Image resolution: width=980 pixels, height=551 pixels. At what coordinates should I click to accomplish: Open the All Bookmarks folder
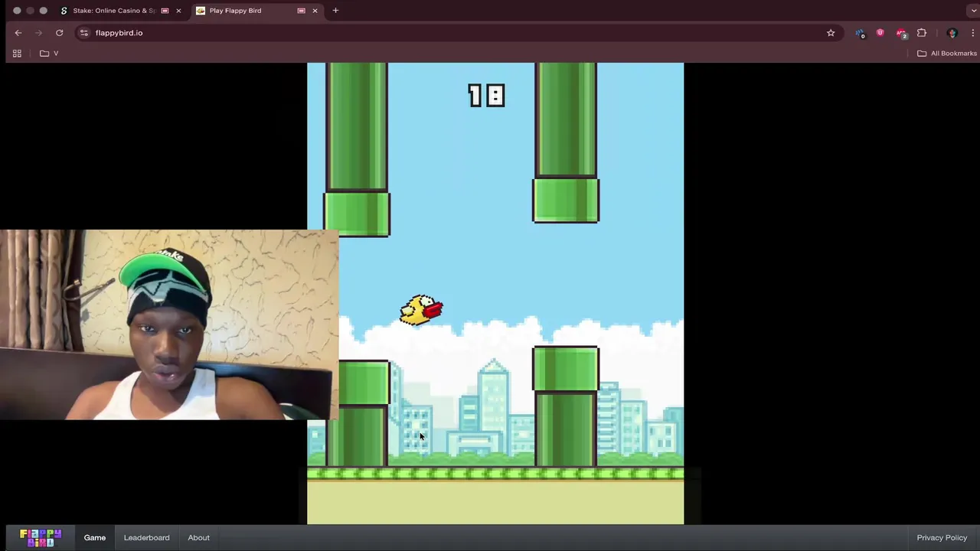tap(947, 54)
